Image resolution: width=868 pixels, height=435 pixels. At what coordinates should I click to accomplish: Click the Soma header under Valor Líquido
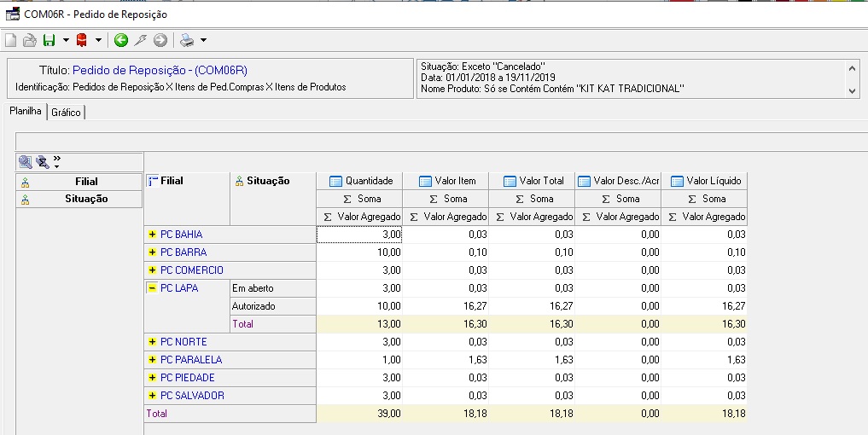tap(704, 199)
